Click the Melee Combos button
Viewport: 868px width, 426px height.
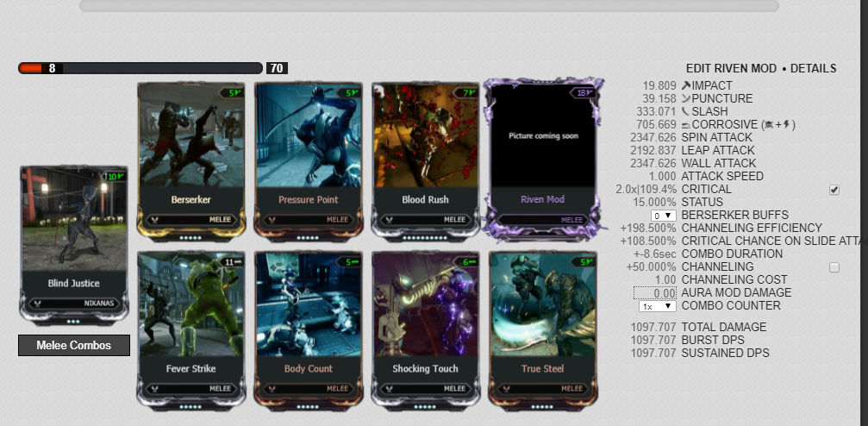(74, 345)
